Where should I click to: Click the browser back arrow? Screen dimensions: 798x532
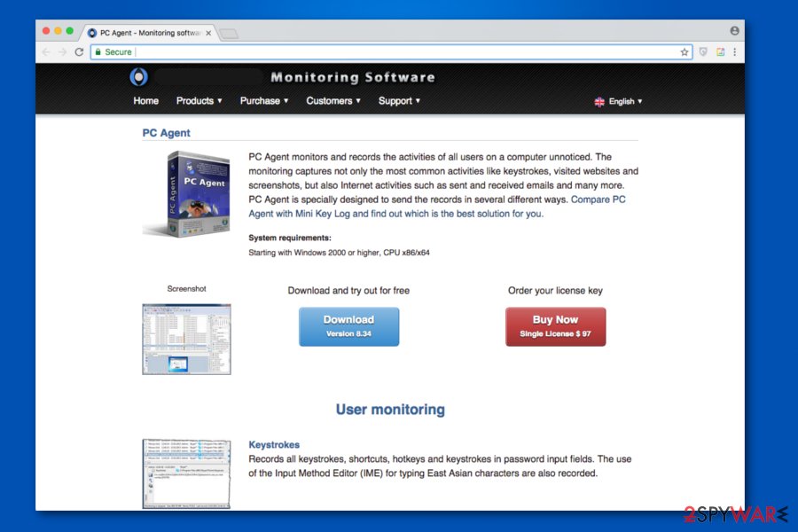[x=45, y=51]
